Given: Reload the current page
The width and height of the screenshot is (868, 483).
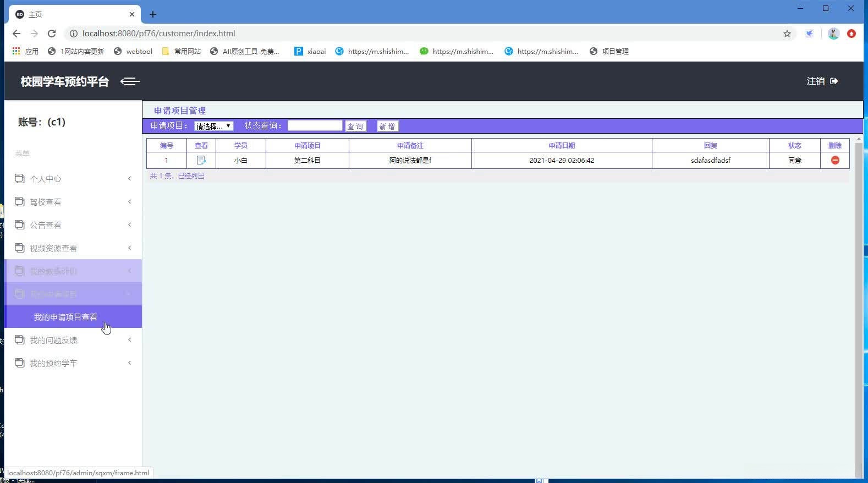Looking at the screenshot, I should pyautogui.click(x=52, y=34).
